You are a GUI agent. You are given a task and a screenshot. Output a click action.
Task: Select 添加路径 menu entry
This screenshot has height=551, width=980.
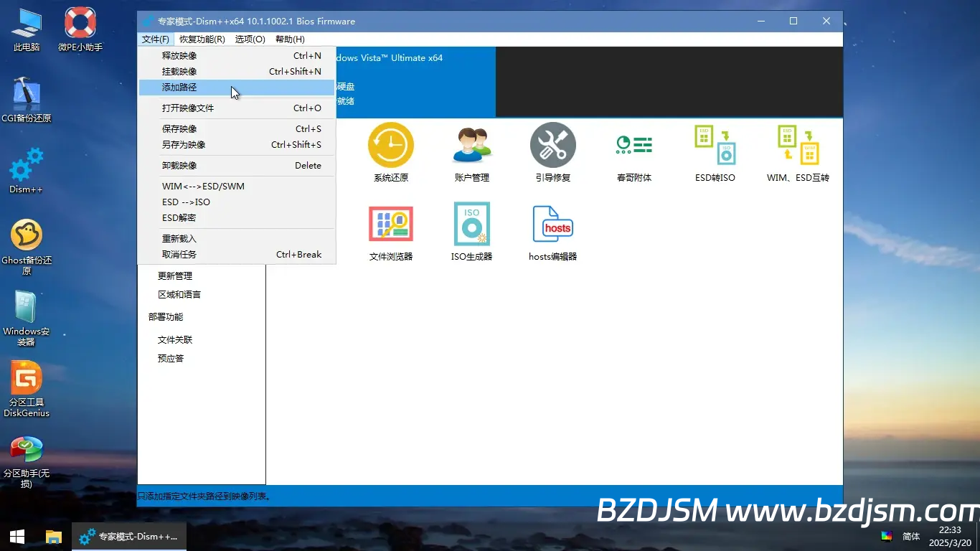pyautogui.click(x=237, y=88)
